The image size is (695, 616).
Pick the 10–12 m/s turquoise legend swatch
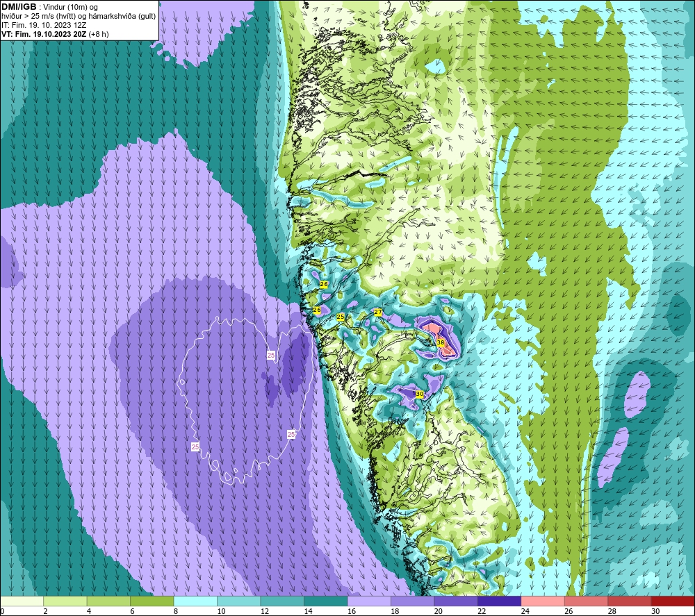click(239, 601)
